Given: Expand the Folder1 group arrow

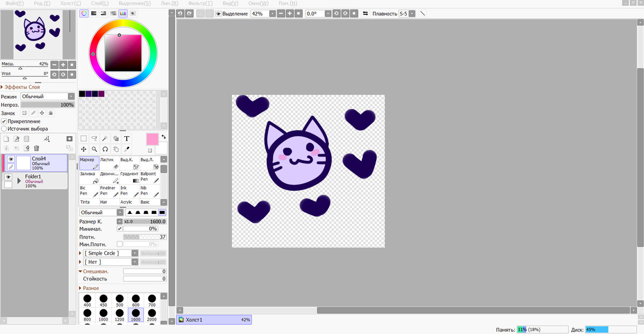Looking at the screenshot, I should click(19, 181).
